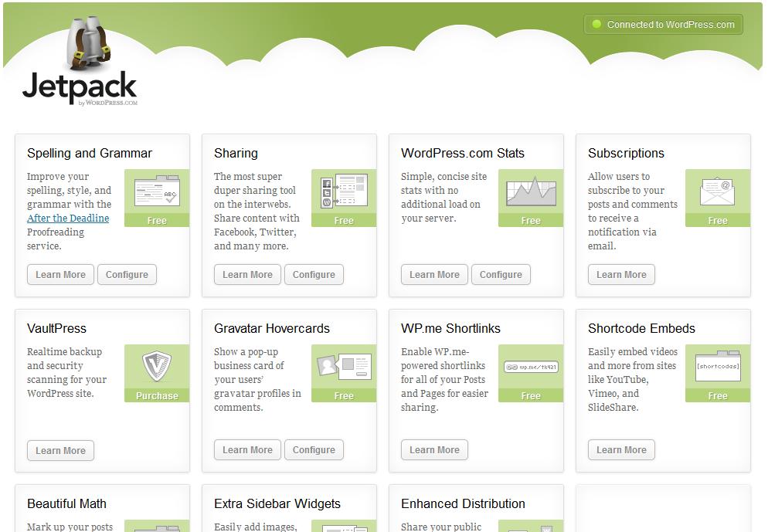Select the Gravatar Hovercards heading

pyautogui.click(x=272, y=328)
